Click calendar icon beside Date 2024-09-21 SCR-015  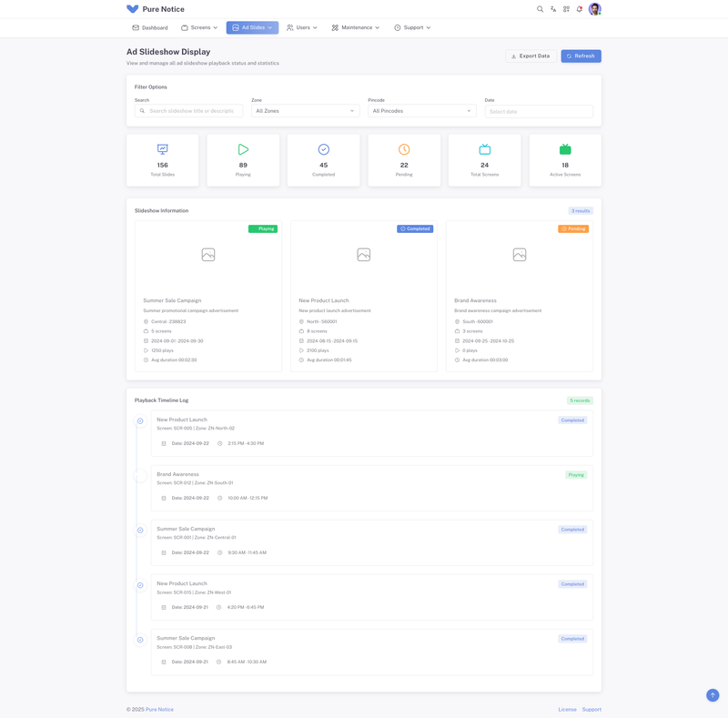164,608
